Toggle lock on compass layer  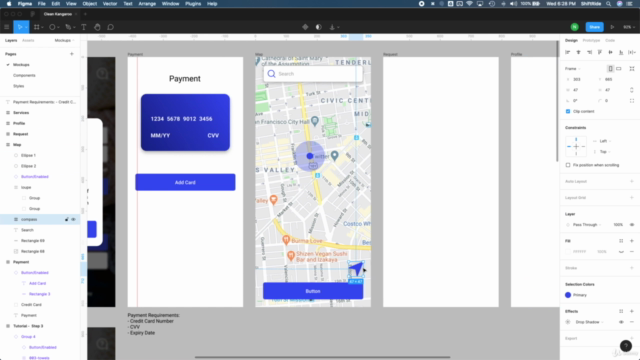67,219
